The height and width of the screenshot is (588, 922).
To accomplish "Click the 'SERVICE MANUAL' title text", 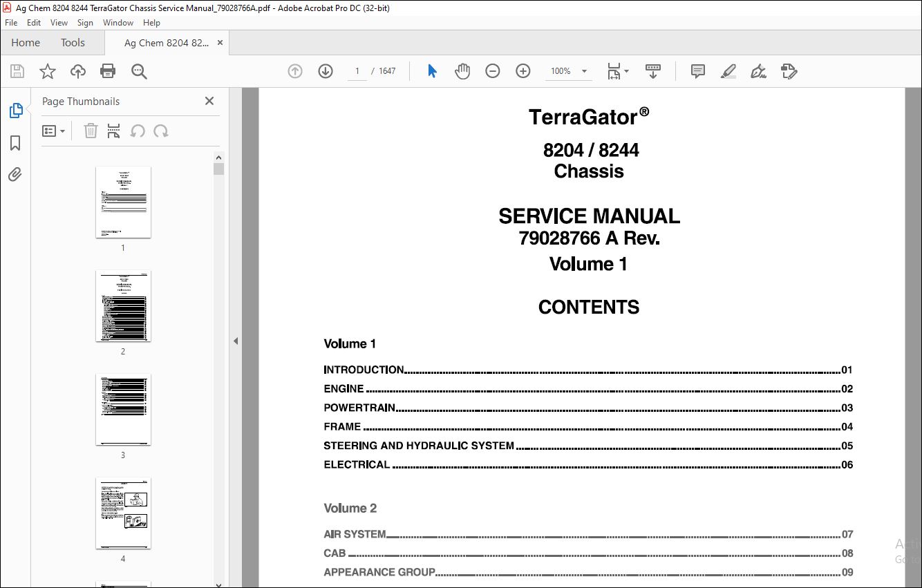I will tap(589, 216).
